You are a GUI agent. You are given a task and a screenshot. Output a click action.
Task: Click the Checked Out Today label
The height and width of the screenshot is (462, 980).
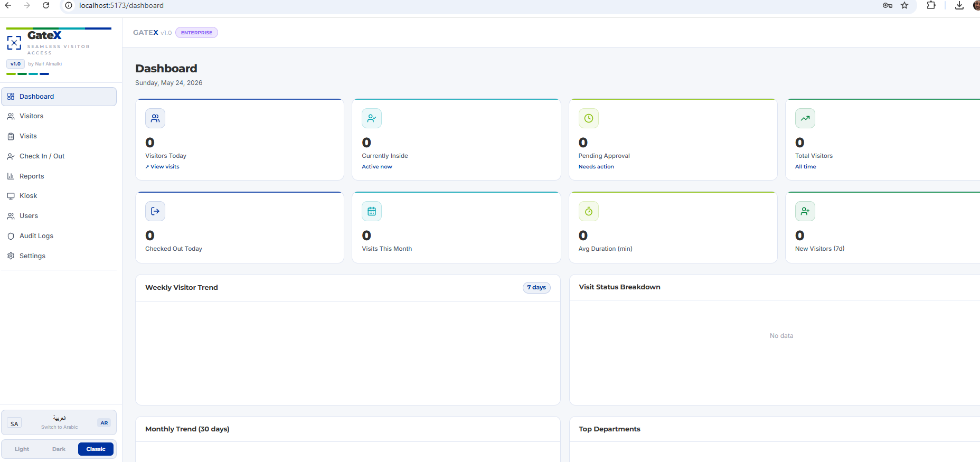[x=174, y=249]
